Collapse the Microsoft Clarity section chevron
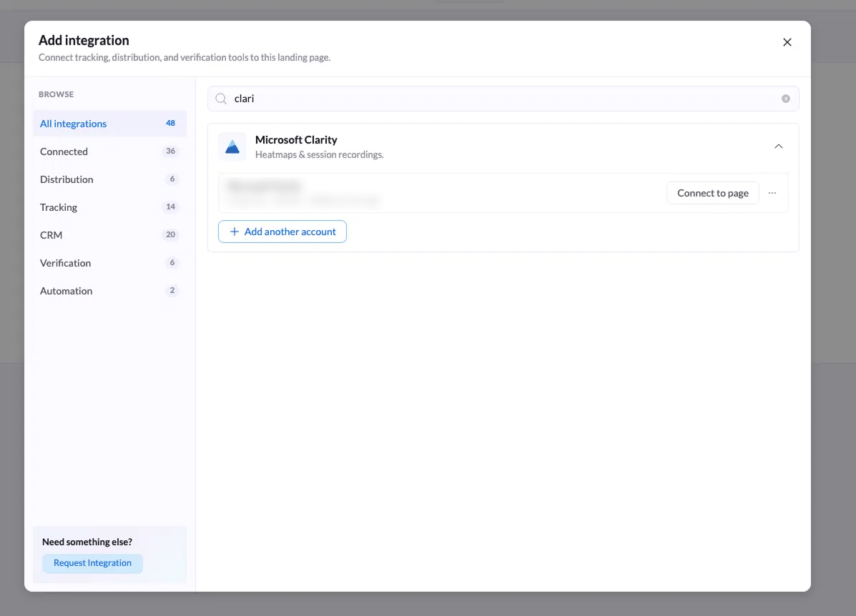This screenshot has width=856, height=616. 779,146
